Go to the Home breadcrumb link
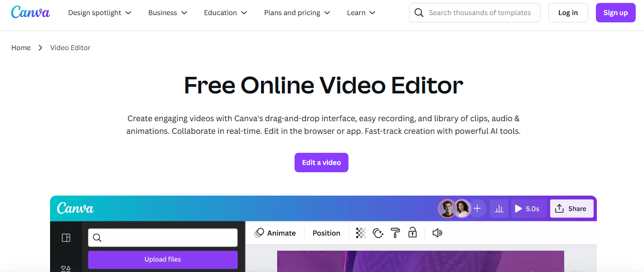The image size is (644, 272). [21, 48]
